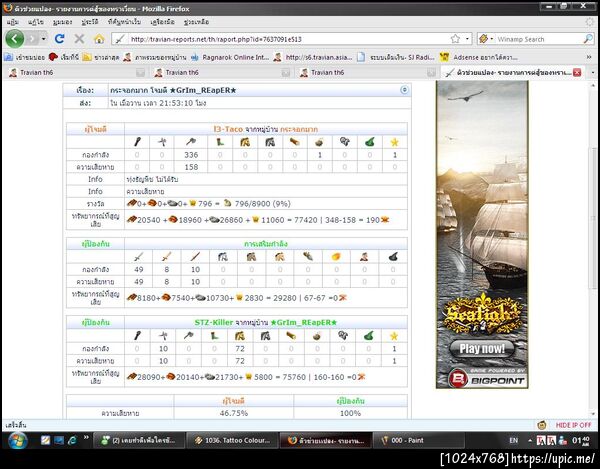Expand the URL bar history dropdown arrow

[467, 39]
